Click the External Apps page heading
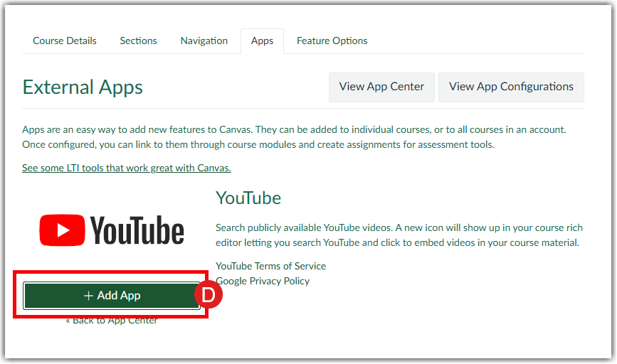This screenshot has height=364, width=617. (x=83, y=87)
